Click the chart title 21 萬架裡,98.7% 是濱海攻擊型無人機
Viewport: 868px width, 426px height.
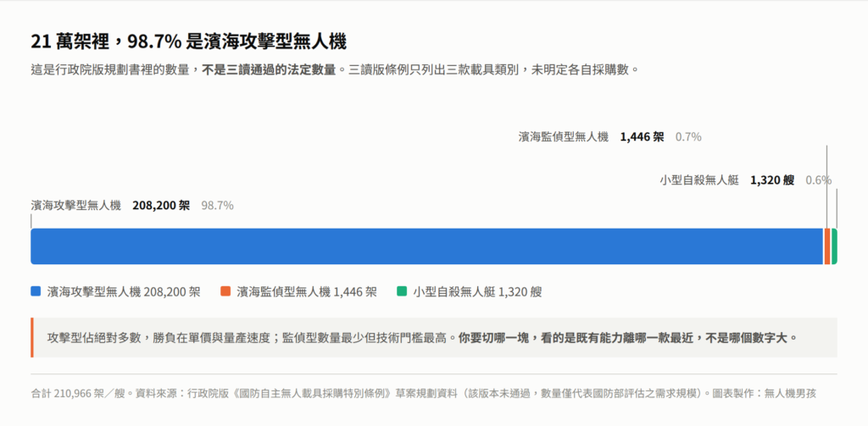189,42
